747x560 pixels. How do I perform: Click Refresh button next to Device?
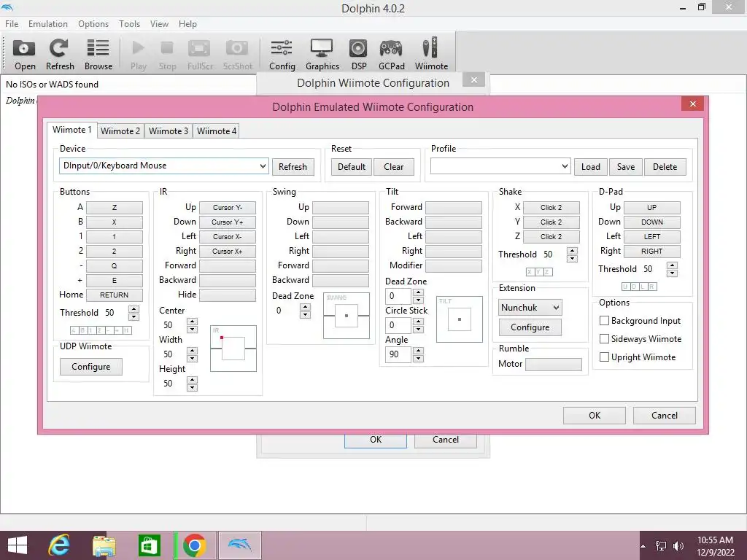click(293, 167)
